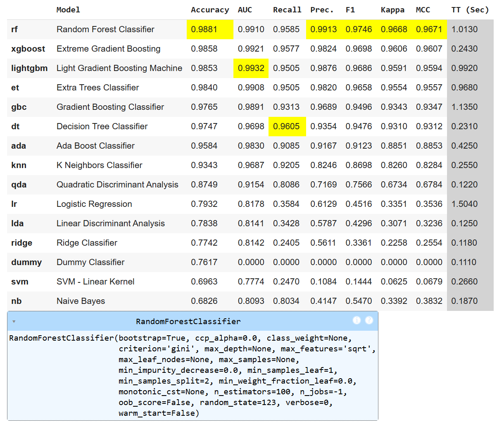This screenshot has width=504, height=429.
Task: Click the Kappa column header
Action: [x=392, y=10]
